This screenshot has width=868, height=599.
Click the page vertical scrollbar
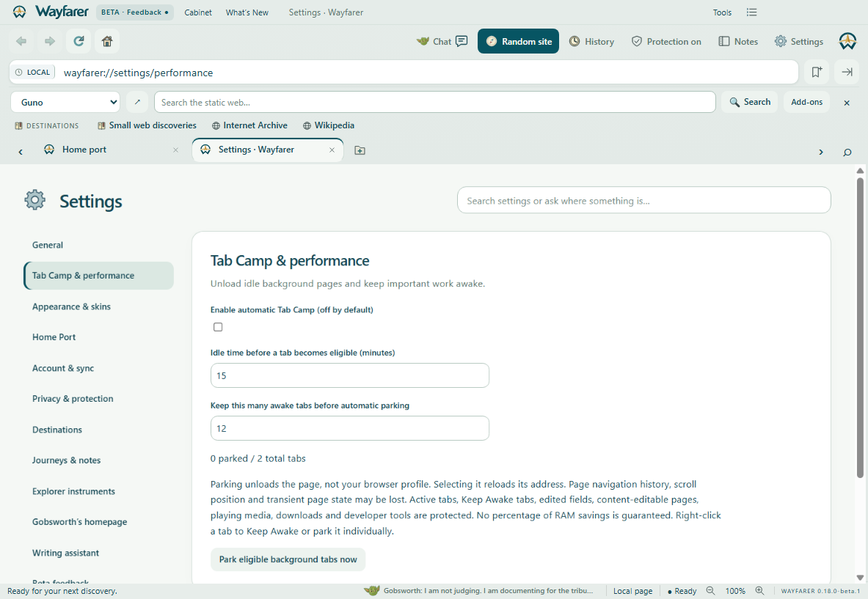pyautogui.click(x=860, y=326)
